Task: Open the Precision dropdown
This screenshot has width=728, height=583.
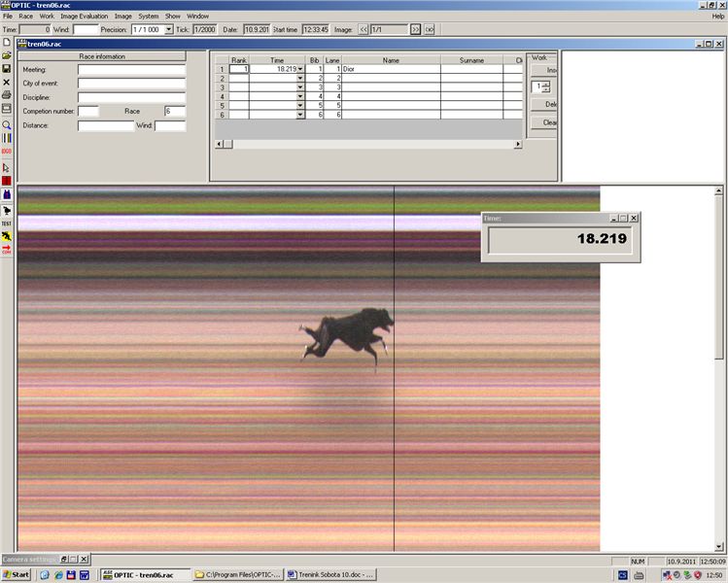Action: click(169, 29)
